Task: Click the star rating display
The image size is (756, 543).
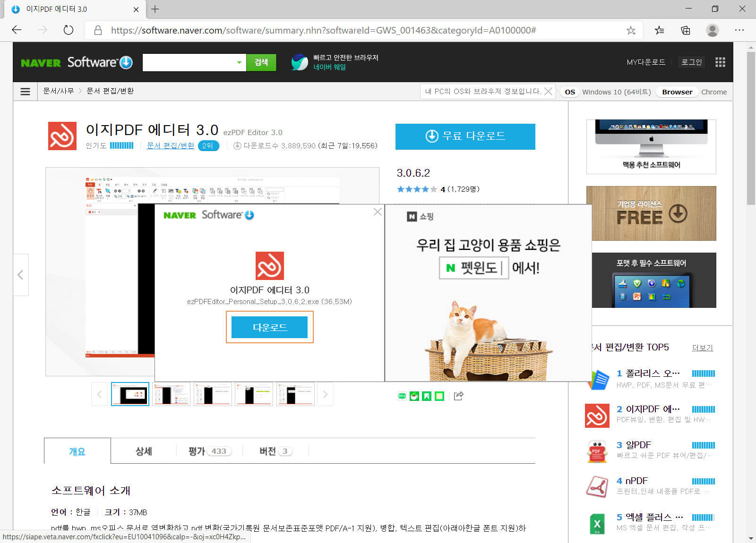Action: pyautogui.click(x=417, y=189)
